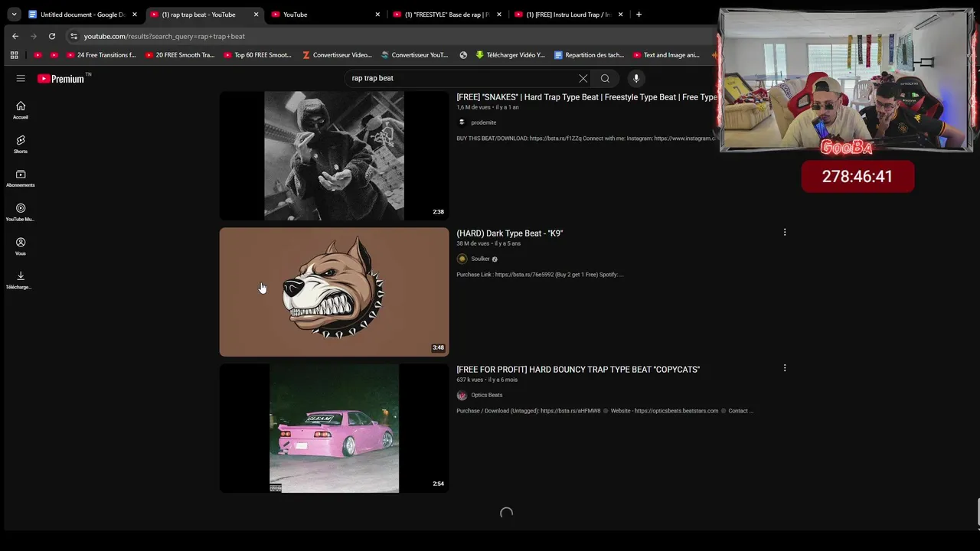Screen dimensions: 980x551
Task: Click the address bar URL
Action: pyautogui.click(x=165, y=36)
